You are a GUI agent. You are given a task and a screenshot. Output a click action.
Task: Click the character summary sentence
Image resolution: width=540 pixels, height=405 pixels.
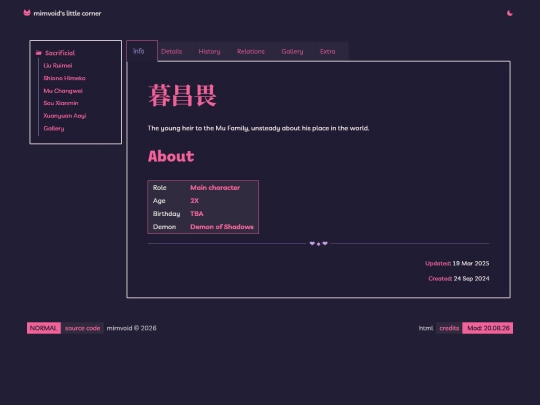pyautogui.click(x=258, y=128)
